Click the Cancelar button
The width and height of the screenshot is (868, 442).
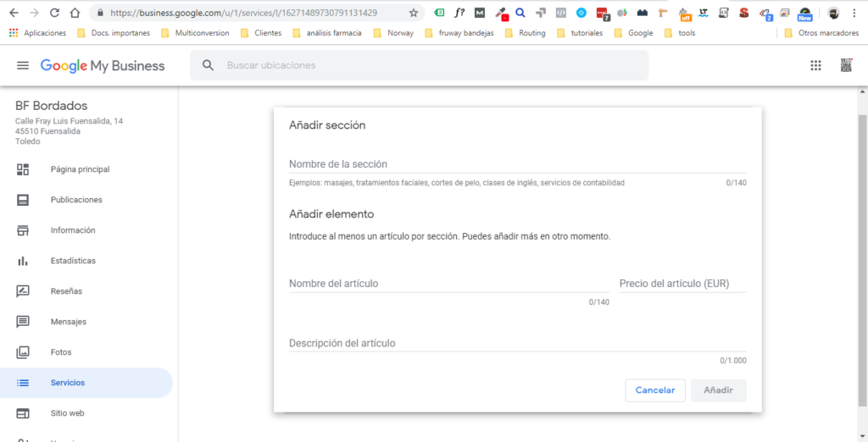pos(655,390)
